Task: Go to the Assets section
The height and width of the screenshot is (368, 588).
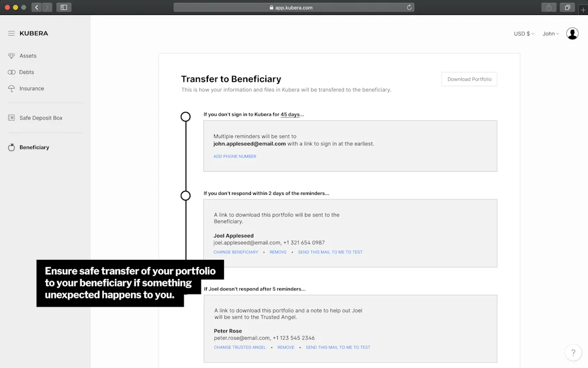Action: (28, 56)
